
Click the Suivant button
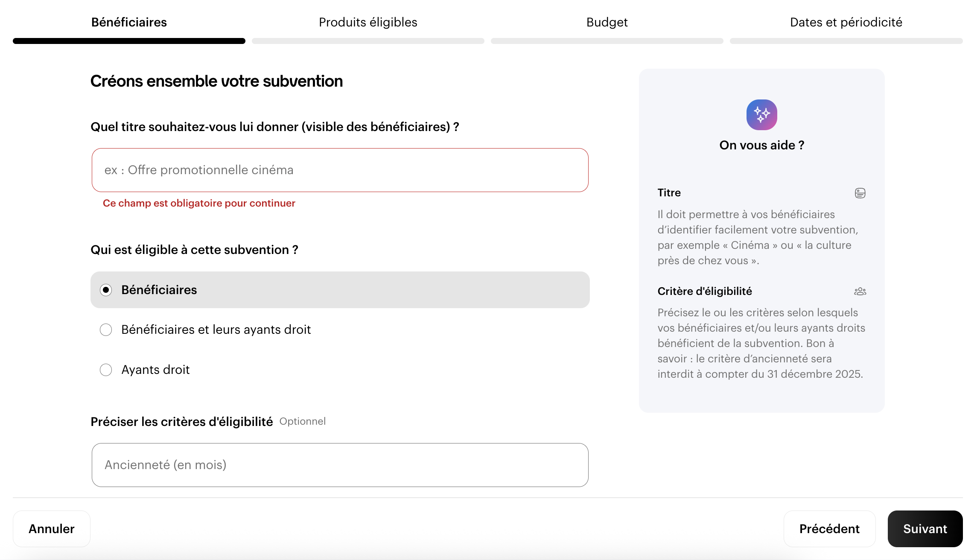pyautogui.click(x=925, y=529)
